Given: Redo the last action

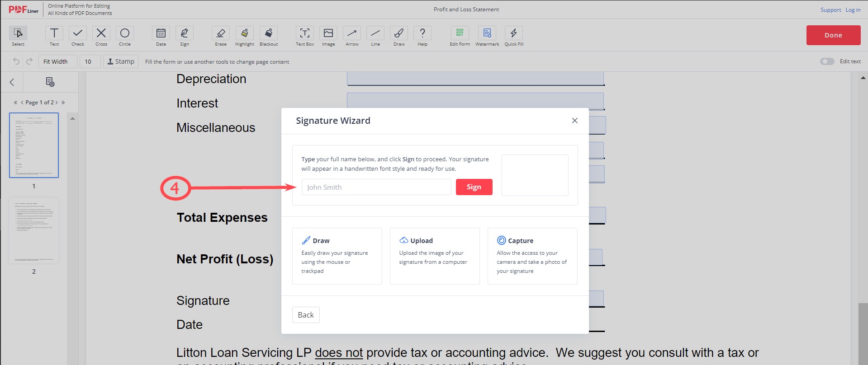Looking at the screenshot, I should [29, 61].
